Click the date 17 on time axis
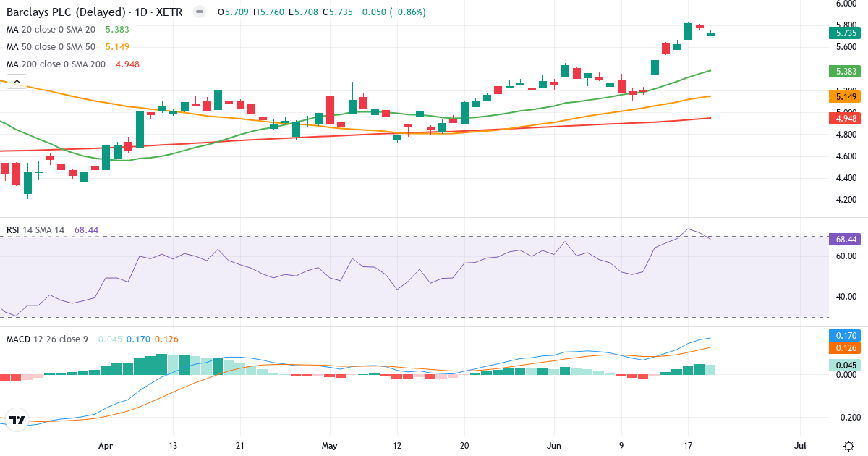 point(689,446)
